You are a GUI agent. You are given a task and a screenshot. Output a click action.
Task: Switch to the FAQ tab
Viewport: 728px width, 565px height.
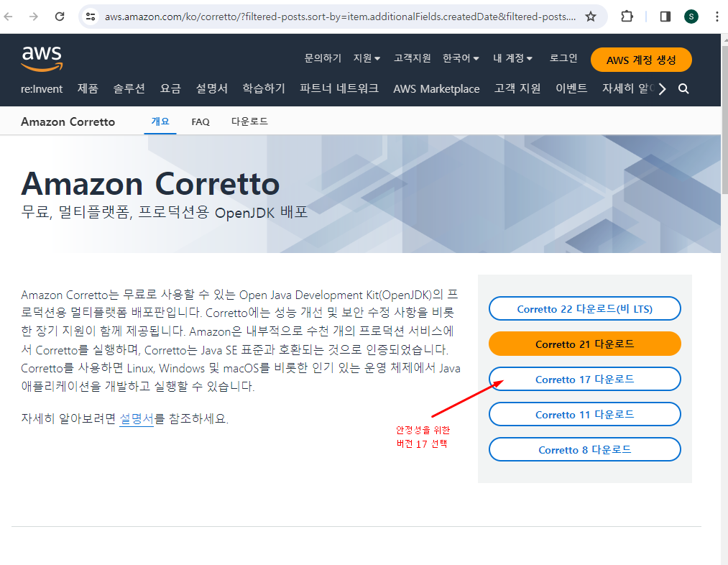(x=201, y=121)
